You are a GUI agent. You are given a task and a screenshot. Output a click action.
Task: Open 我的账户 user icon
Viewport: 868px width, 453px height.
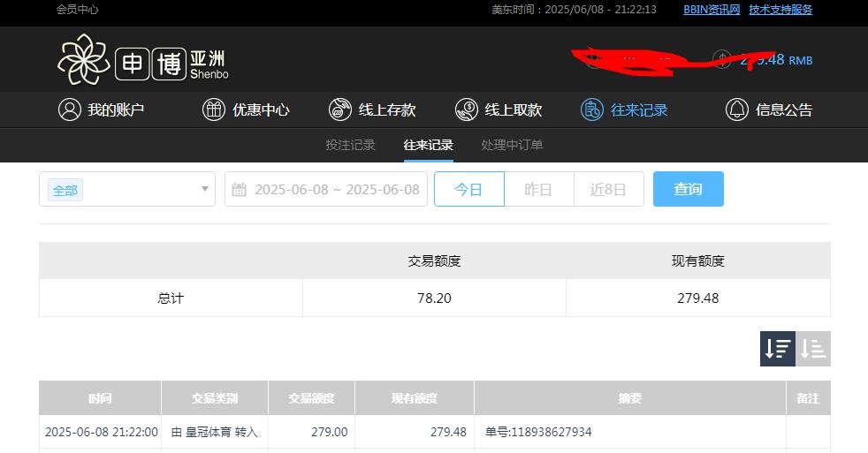70,109
